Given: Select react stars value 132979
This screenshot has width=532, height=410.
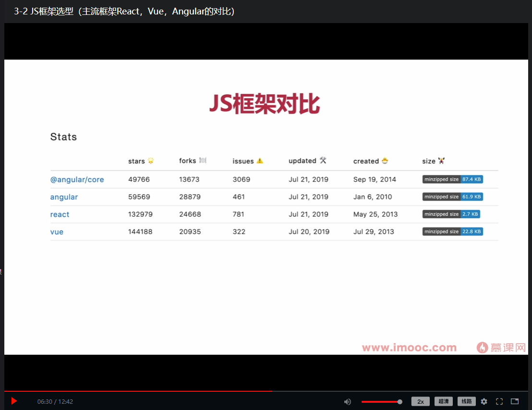Looking at the screenshot, I should (x=140, y=214).
